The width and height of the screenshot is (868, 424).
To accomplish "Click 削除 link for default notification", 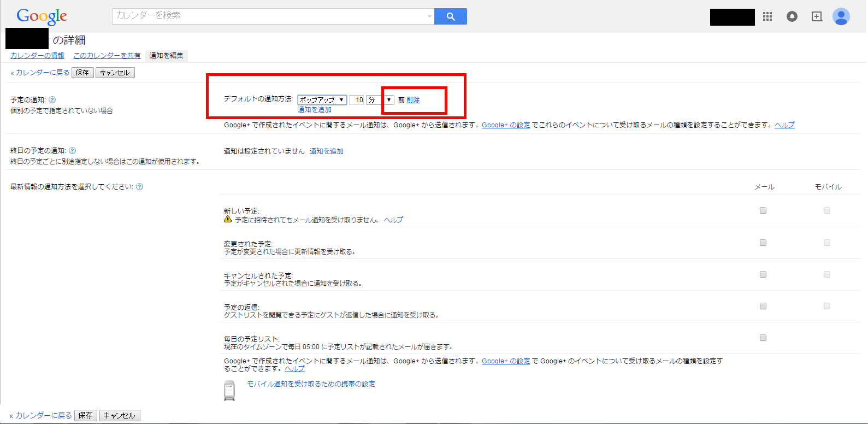I will click(x=413, y=100).
